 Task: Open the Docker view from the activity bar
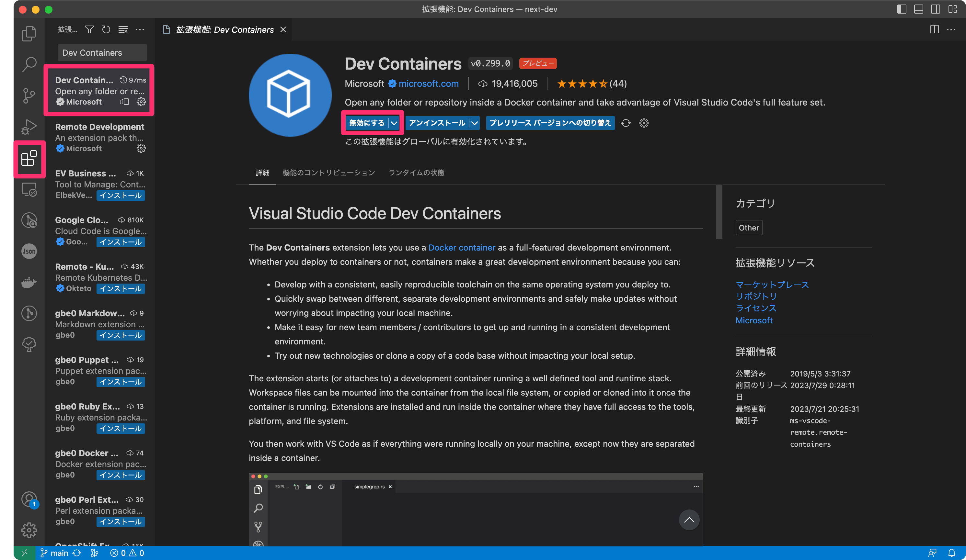coord(29,282)
